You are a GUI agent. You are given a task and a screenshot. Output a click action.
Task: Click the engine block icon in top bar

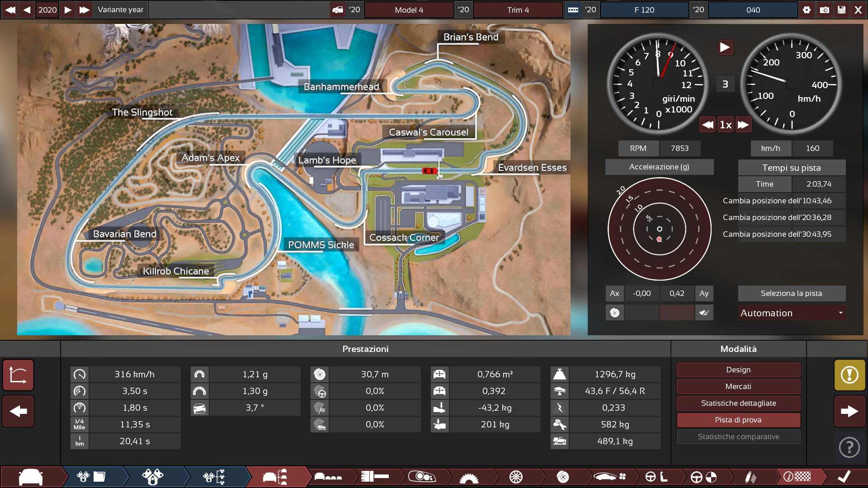[x=573, y=9]
